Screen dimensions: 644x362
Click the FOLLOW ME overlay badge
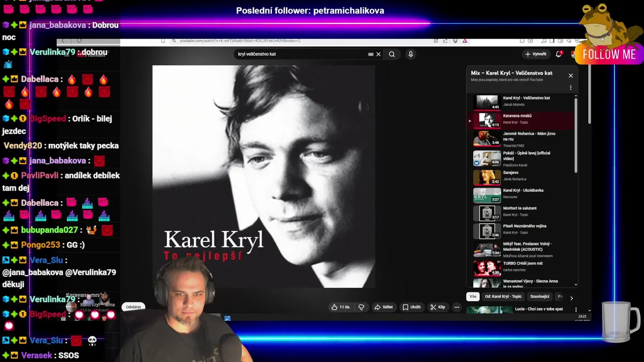609,55
